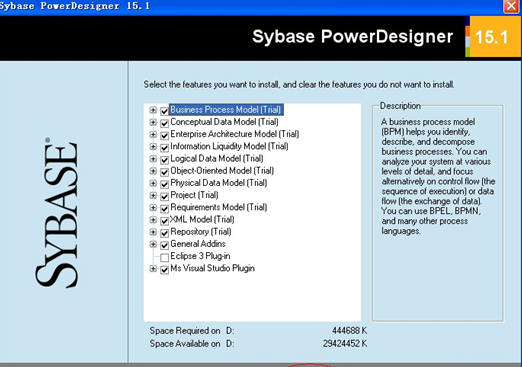Screen dimensions: 522x367
Task: Expand Requirements Model node
Action: 153,207
